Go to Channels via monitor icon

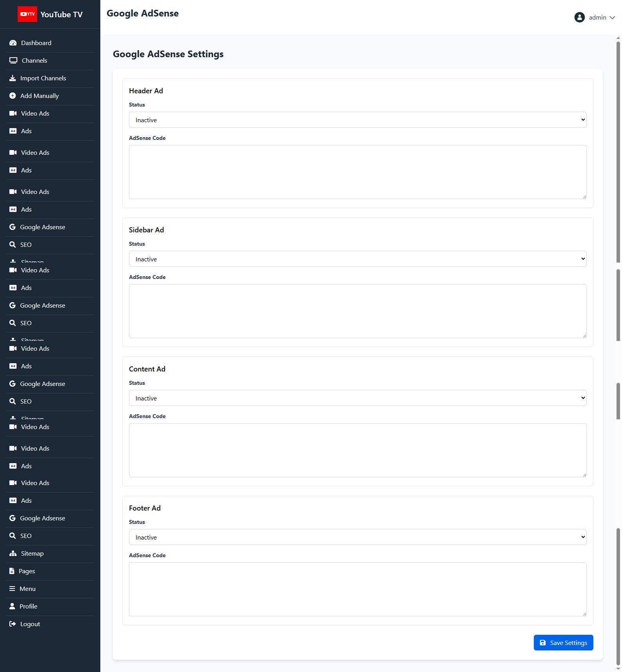coord(13,60)
